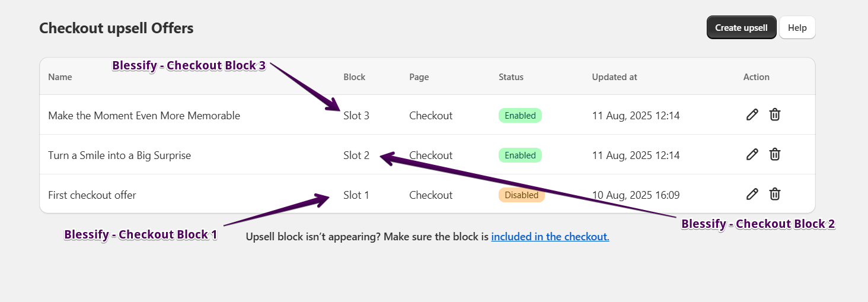The height and width of the screenshot is (302, 868).
Task: Click the Disabled badge on the Slot 1 row
Action: pos(521,195)
